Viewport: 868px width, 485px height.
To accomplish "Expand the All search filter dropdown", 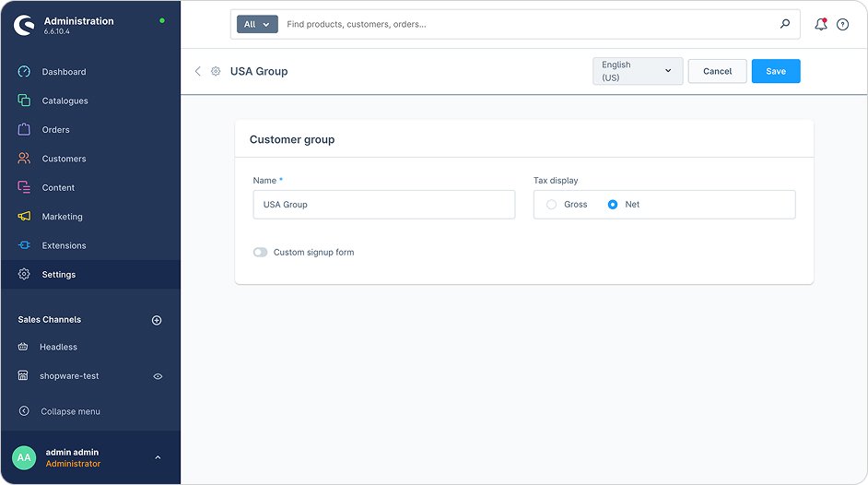I will 257,25.
